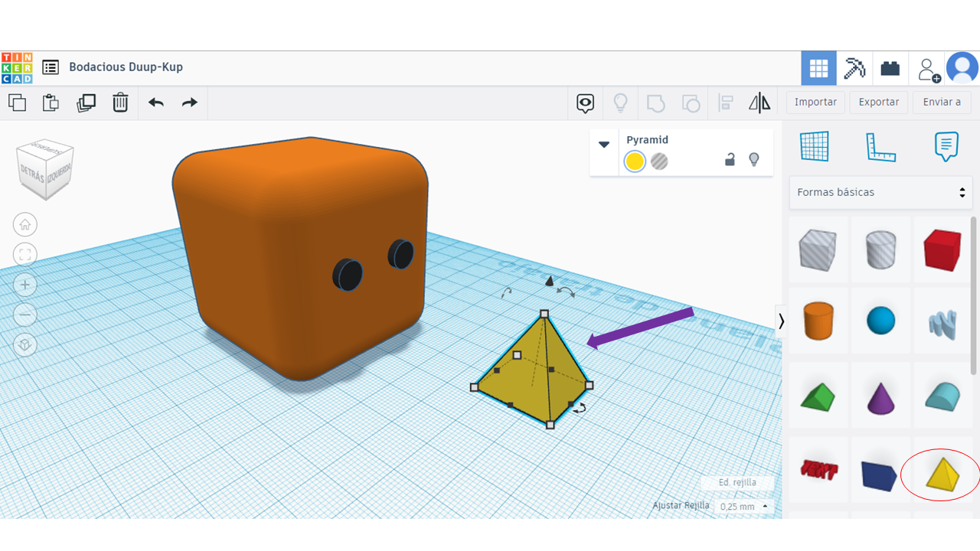Viewport: 980px width, 551px height.
Task: Select the orange Cylinder shape
Action: pos(818,321)
